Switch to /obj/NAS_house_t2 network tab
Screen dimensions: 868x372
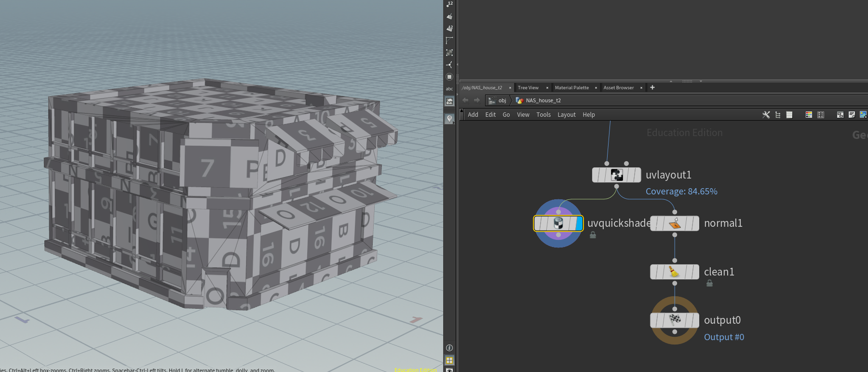(x=482, y=88)
